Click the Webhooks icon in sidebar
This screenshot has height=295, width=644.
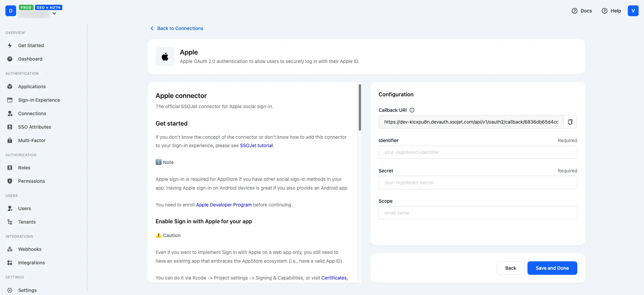pos(10,249)
